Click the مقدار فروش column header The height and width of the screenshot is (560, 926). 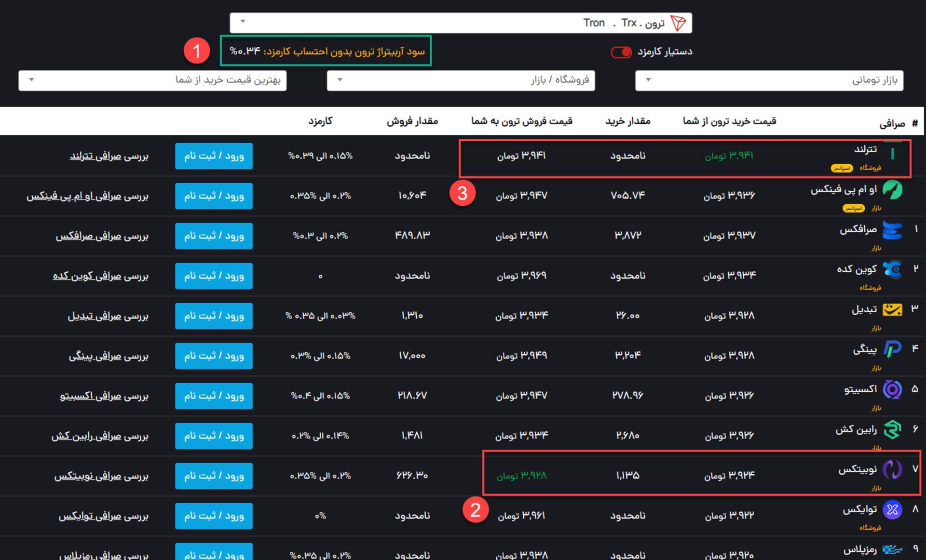[412, 121]
